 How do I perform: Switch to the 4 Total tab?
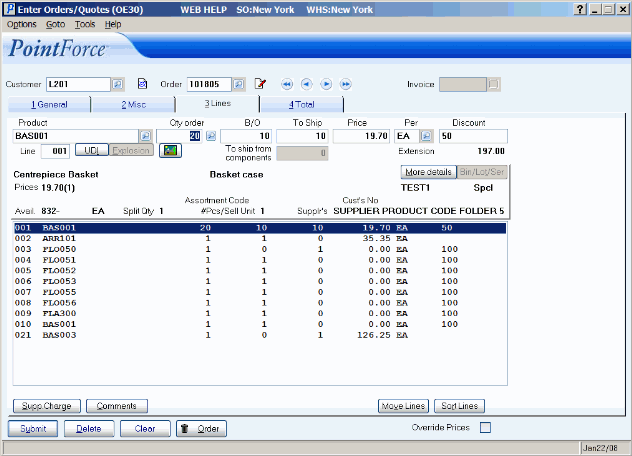[x=301, y=104]
